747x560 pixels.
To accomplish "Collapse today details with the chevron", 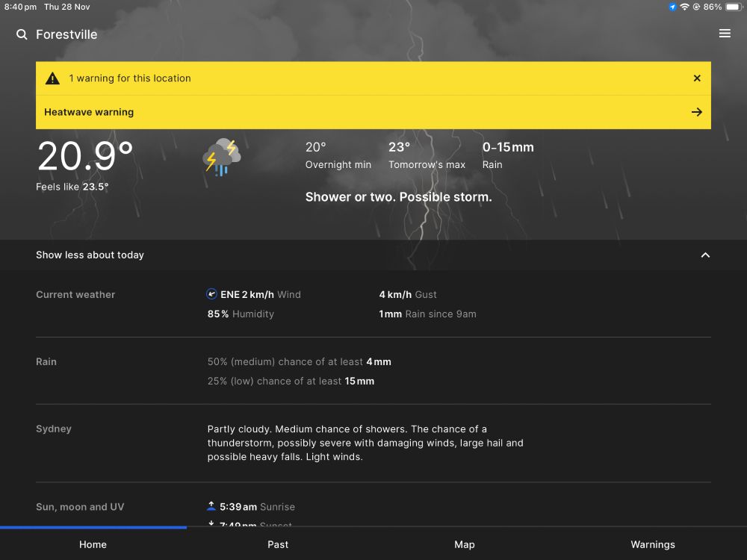I will pyautogui.click(x=705, y=255).
